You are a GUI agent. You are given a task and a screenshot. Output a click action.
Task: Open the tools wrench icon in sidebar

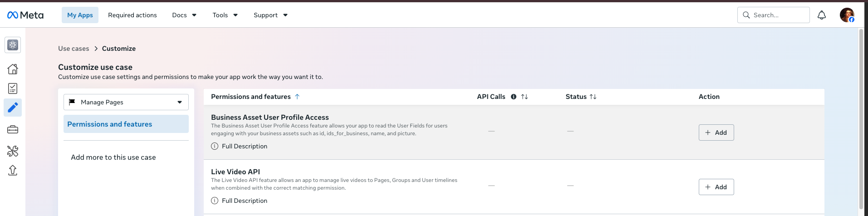pos(13,151)
